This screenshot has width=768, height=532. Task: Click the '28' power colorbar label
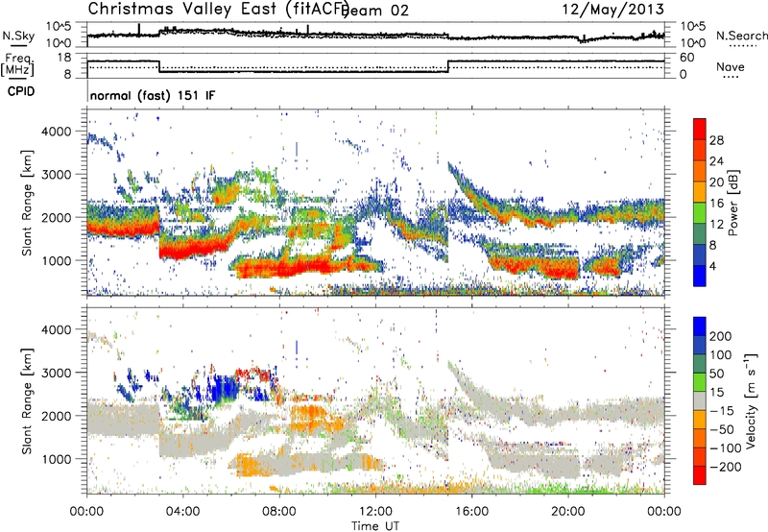tap(716, 140)
